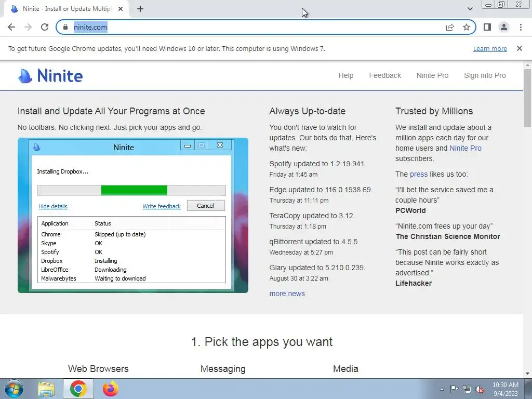532x399 pixels.
Task: Open a new tab with the plus button
Action: [x=140, y=9]
